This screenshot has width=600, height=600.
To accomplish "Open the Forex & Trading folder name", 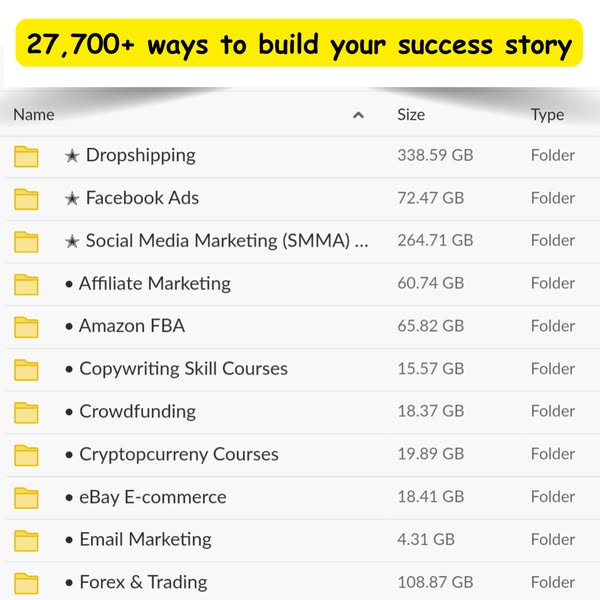I will (143, 582).
